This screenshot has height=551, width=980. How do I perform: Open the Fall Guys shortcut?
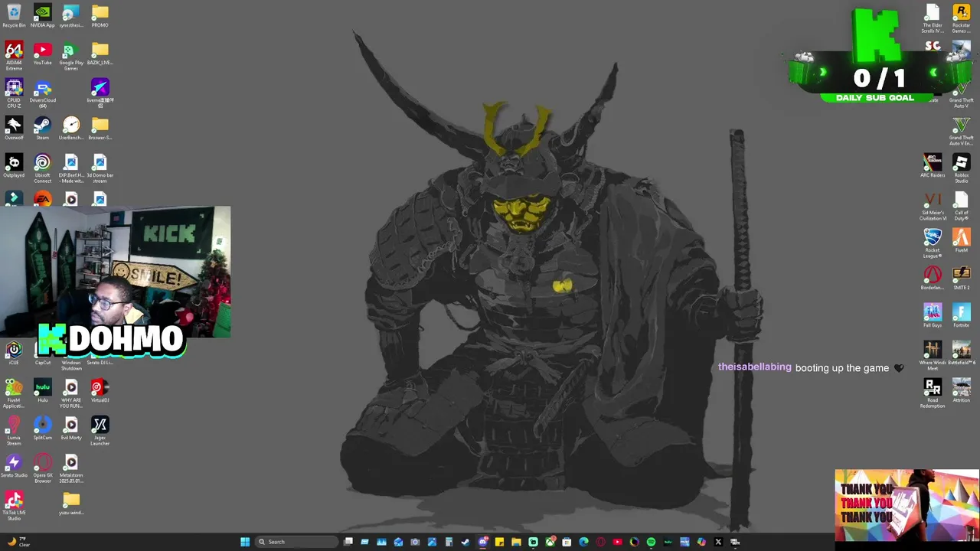tap(933, 315)
